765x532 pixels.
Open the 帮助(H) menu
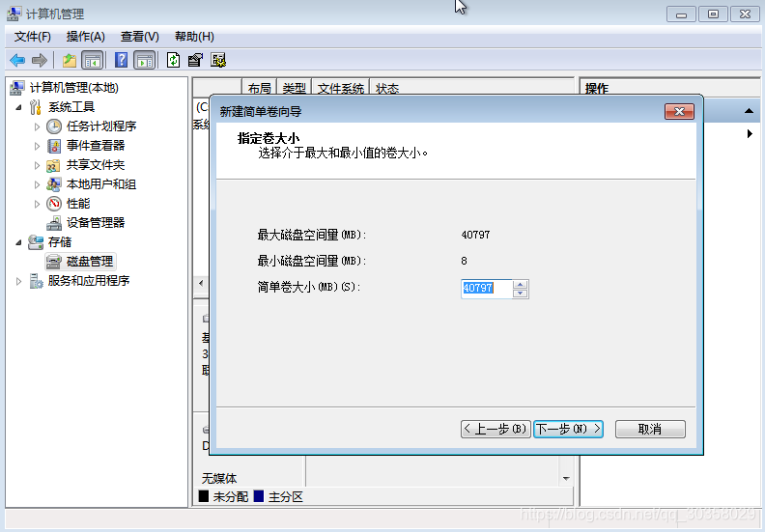(x=194, y=37)
